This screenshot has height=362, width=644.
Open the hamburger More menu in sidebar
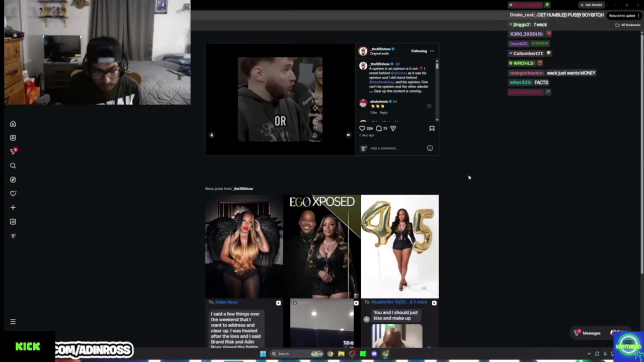(x=13, y=322)
